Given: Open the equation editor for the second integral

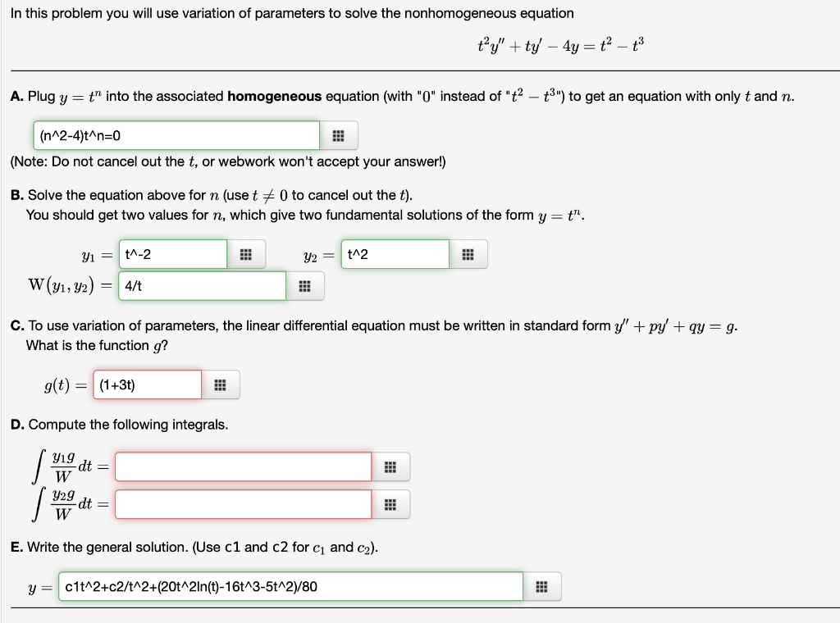Looking at the screenshot, I should point(390,504).
